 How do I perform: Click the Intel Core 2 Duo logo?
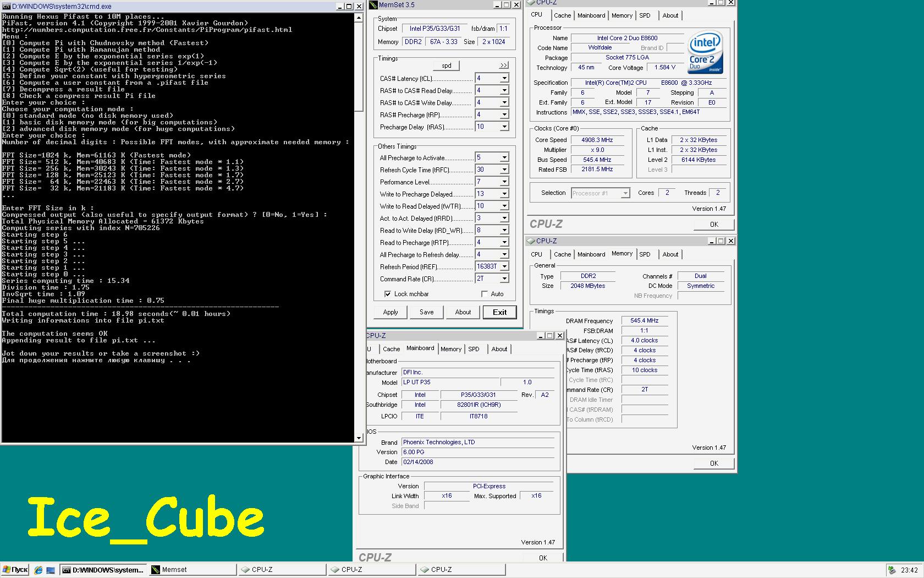tap(705, 53)
